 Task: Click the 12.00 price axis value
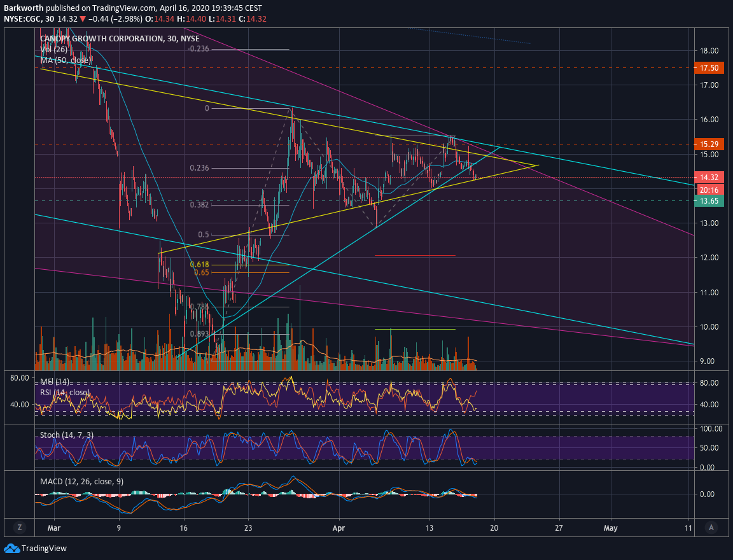[709, 258]
